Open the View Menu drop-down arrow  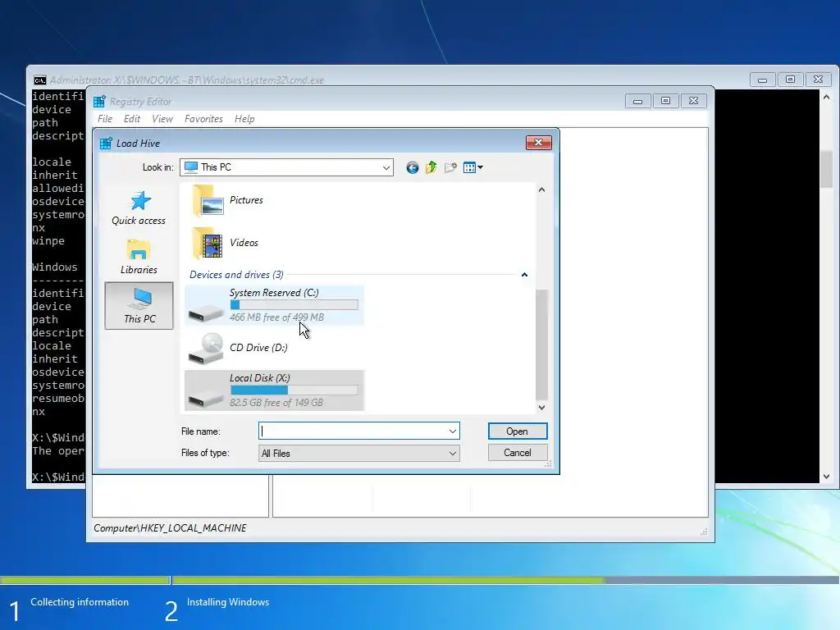[480, 167]
